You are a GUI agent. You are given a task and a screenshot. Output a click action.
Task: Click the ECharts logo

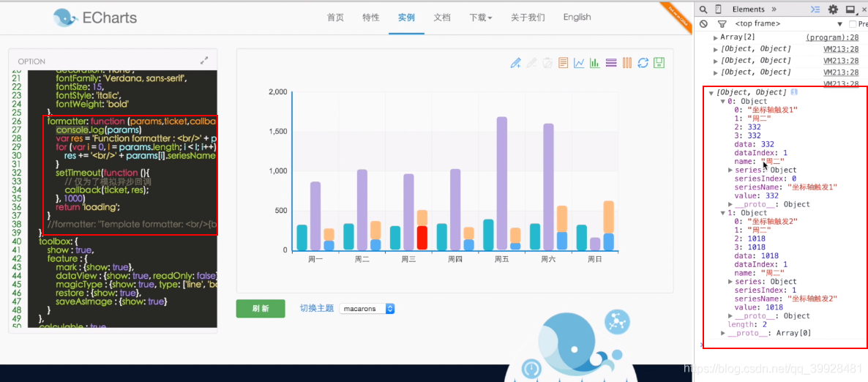click(95, 18)
